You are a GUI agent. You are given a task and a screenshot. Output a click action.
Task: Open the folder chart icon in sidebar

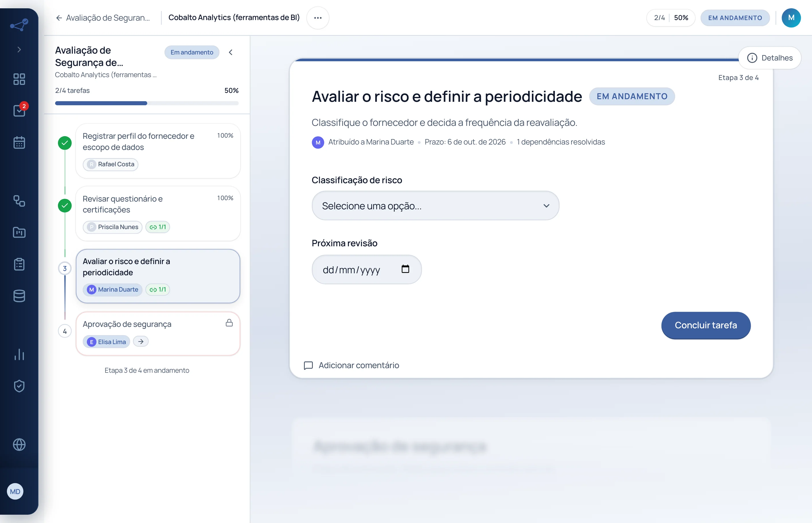[19, 232]
